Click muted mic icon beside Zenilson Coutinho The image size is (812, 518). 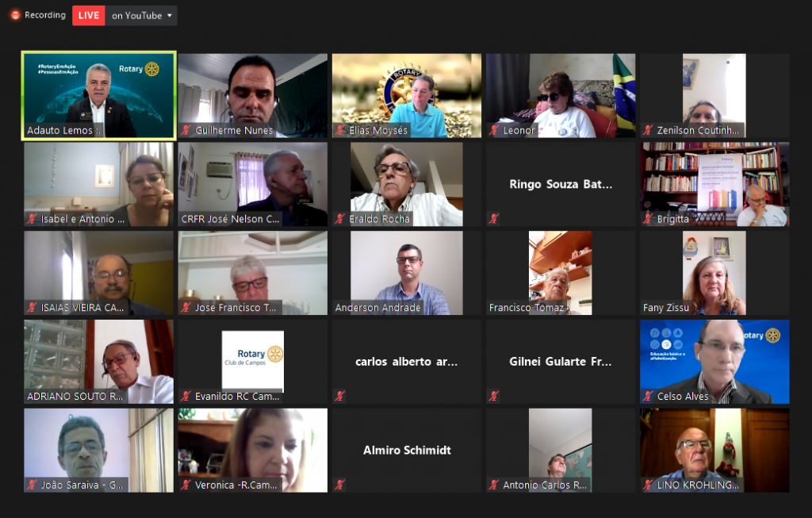[x=648, y=130]
